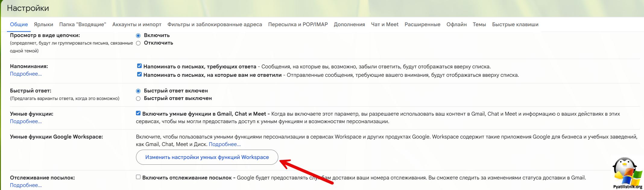Click Изменить настройки умных функций Workspace button

pos(207,157)
